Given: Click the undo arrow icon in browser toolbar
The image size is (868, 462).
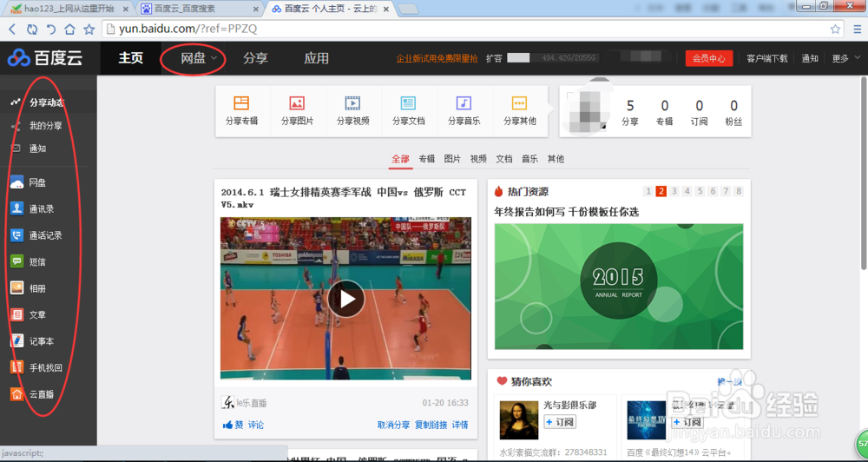Looking at the screenshot, I should 51,30.
